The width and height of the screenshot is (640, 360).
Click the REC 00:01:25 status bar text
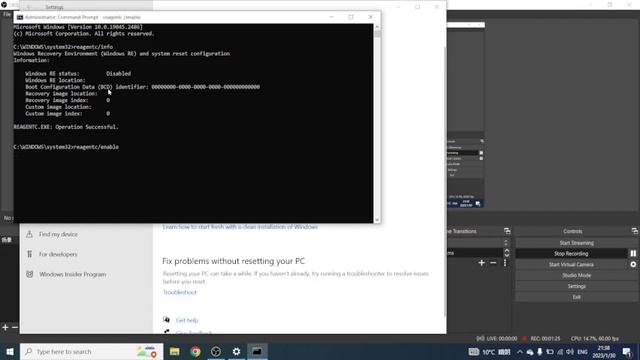[545, 338]
